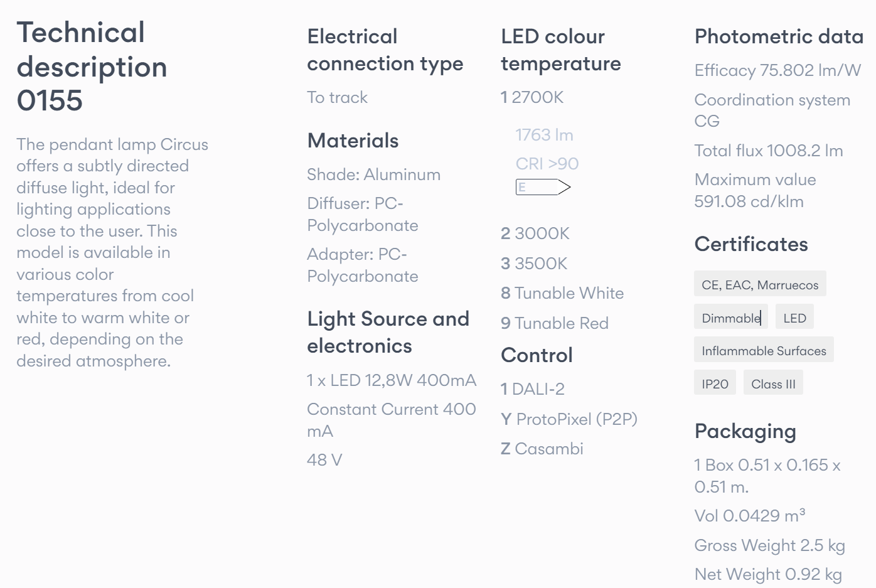
Task: Click the "To track" connection type text
Action: pyautogui.click(x=337, y=97)
